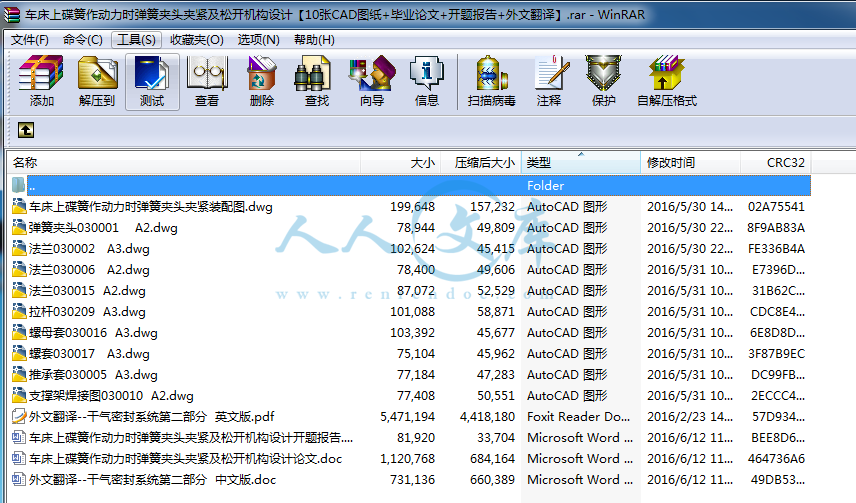Open the 帮助(H) menu
856x503 pixels.
click(x=314, y=40)
